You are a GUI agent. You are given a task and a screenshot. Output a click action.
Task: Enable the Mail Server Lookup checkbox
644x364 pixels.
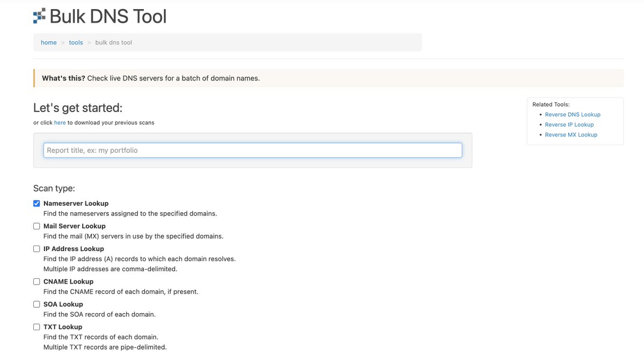tap(36, 226)
